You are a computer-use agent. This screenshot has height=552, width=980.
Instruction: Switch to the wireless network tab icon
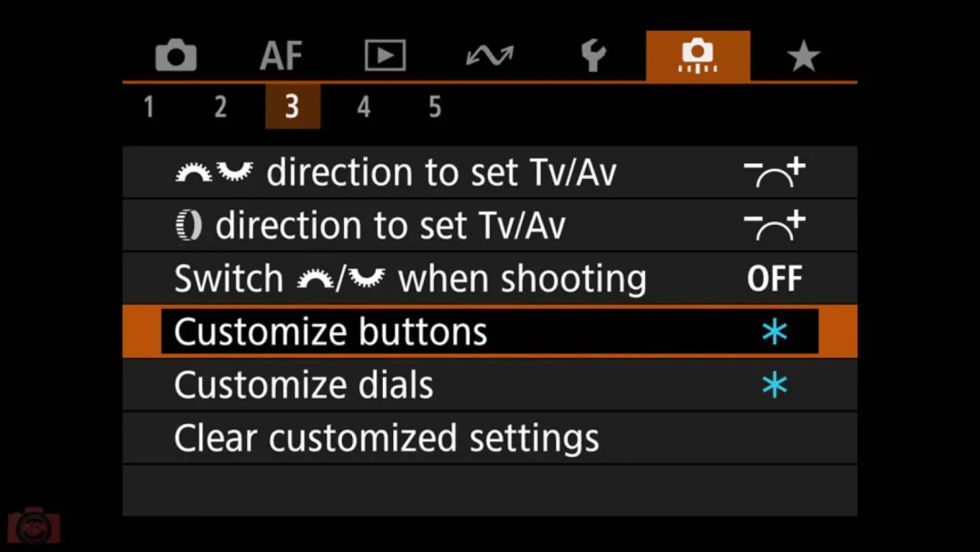(x=489, y=55)
